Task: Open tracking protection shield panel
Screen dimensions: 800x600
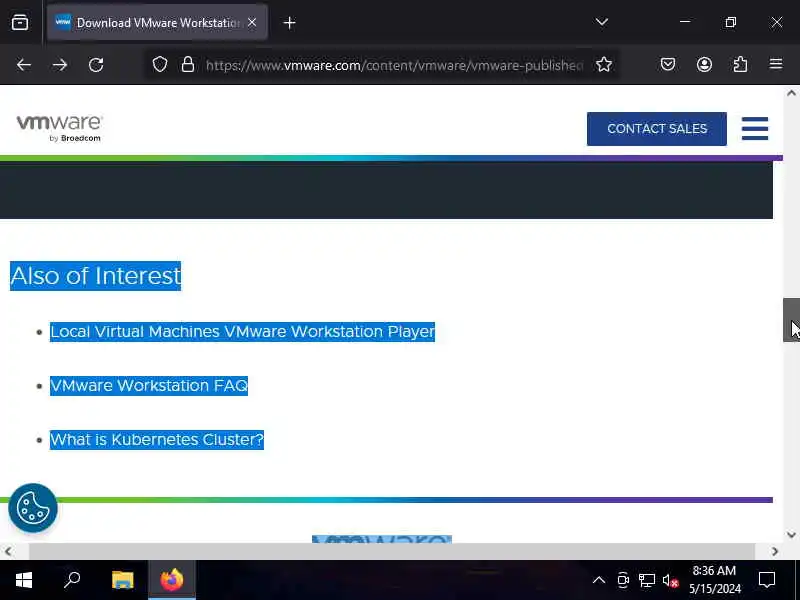Action: pos(160,64)
